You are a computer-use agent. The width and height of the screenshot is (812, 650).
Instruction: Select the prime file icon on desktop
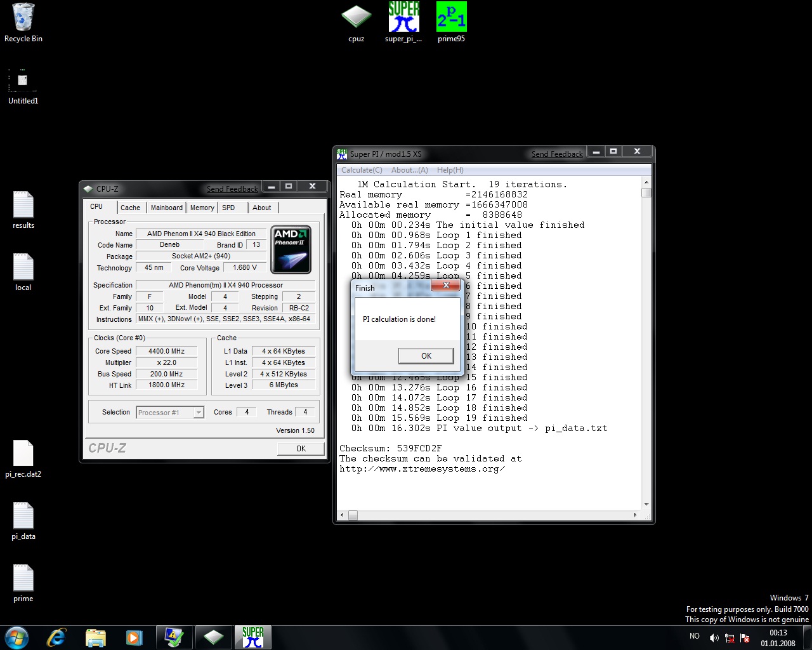(23, 583)
